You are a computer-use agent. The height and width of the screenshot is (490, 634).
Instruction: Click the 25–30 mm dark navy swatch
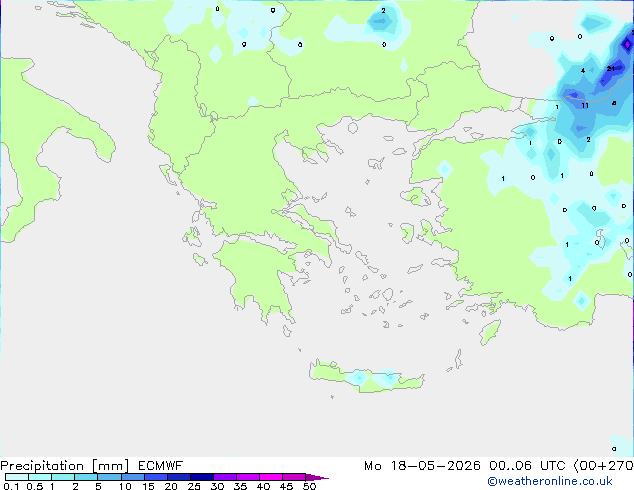tap(201, 477)
